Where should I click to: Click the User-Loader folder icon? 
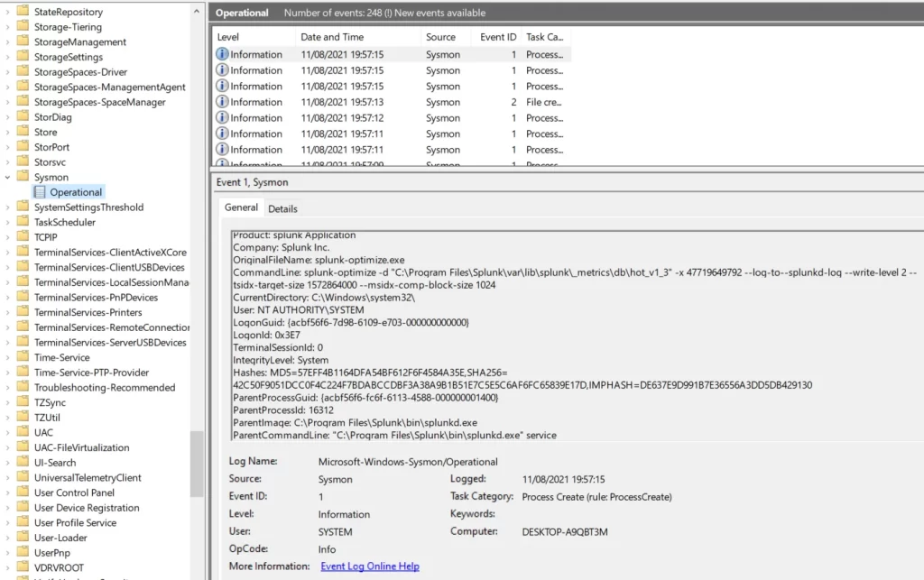(x=23, y=537)
